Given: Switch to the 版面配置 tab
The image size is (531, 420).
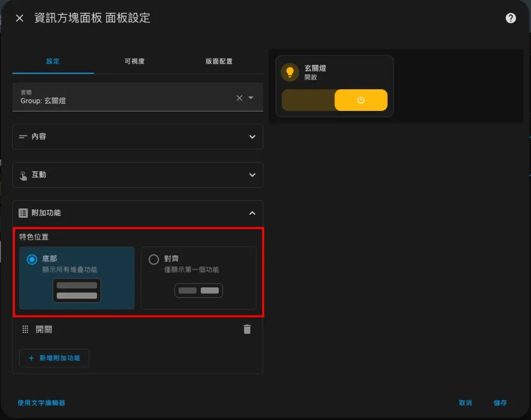Looking at the screenshot, I should point(219,61).
